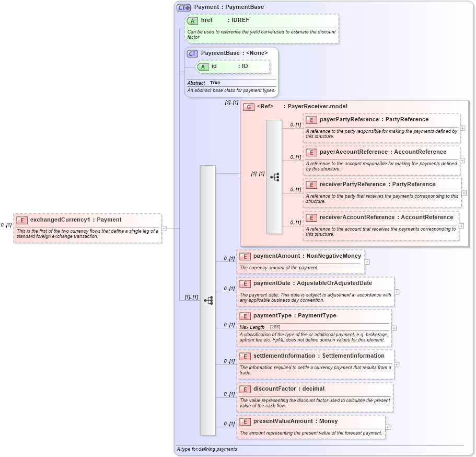
Task: Select receiverAccountReference : AccountReference text
Action: tap(387, 217)
